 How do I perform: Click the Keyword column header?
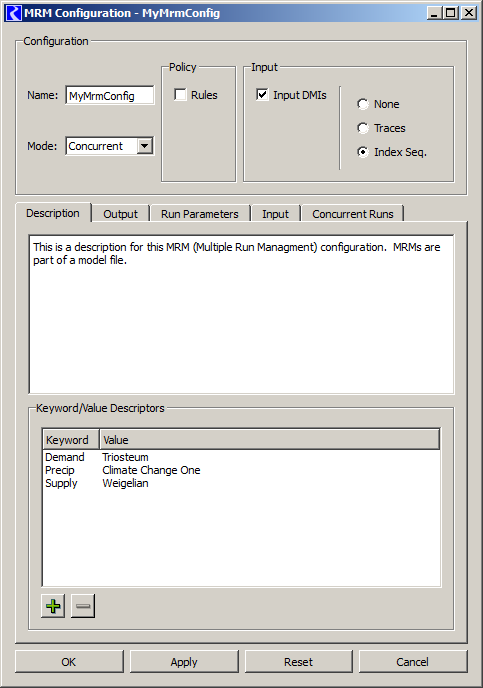pos(71,440)
